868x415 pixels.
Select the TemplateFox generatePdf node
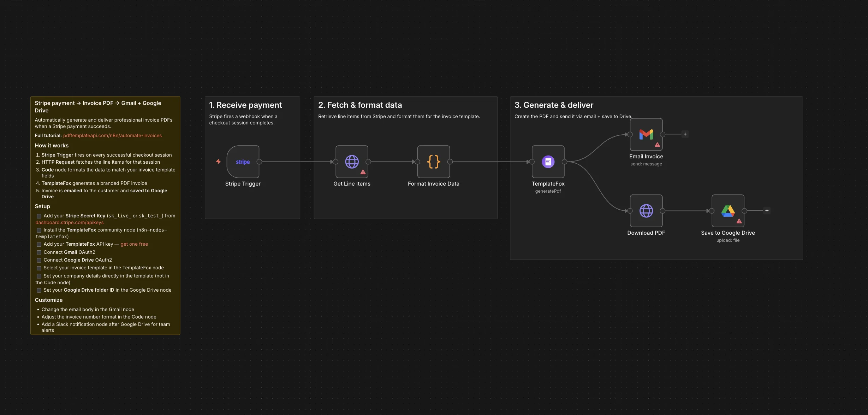click(548, 162)
